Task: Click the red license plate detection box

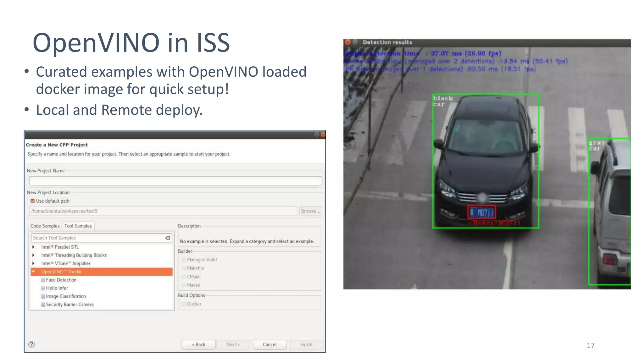Action: 482,213
